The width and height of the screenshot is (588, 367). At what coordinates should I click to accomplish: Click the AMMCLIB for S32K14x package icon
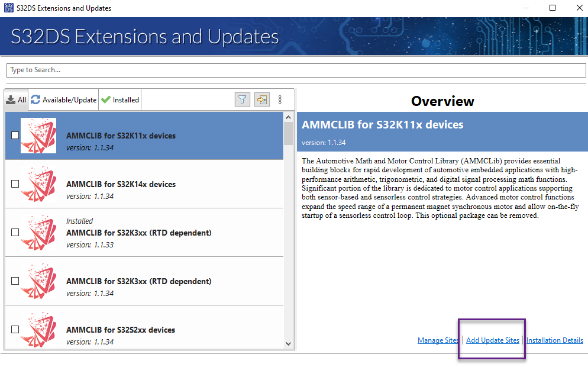[x=38, y=184]
